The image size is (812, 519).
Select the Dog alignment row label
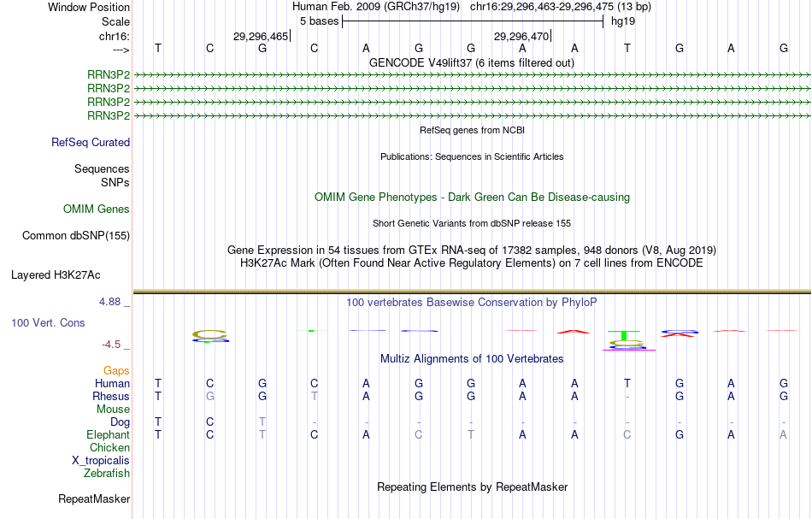(120, 422)
